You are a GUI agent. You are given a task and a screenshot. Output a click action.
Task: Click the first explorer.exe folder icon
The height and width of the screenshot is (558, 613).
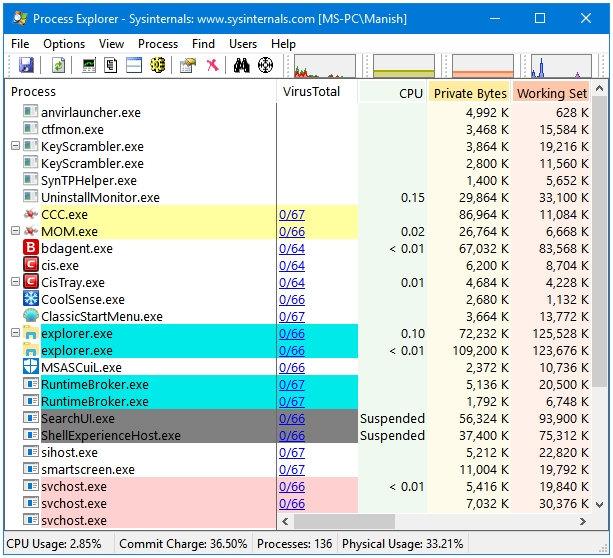pos(31,333)
